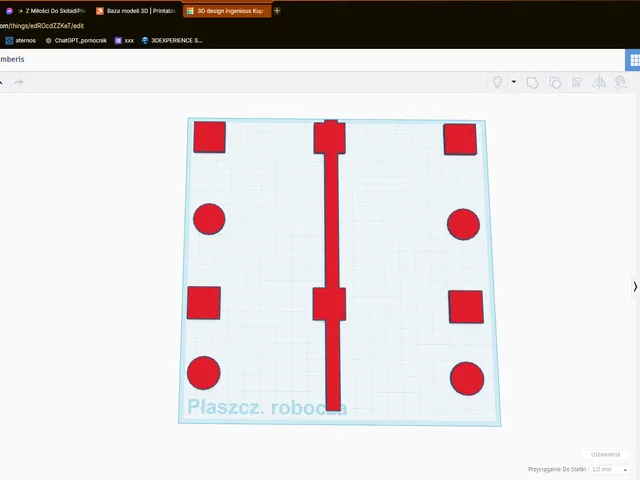Select the 3D design Ingenious Kup tab

click(227, 11)
